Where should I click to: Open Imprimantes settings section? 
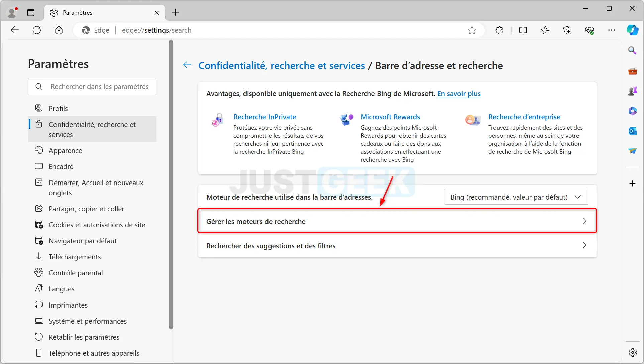(92, 305)
